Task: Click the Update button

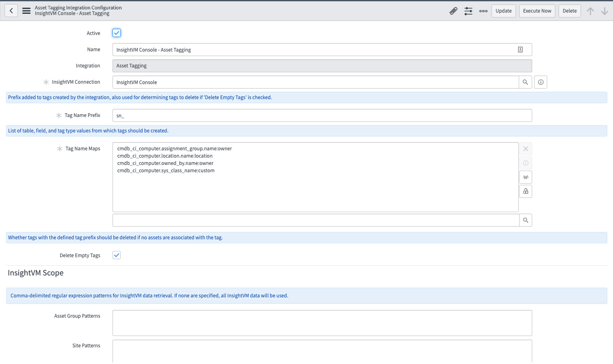Action: (x=504, y=11)
